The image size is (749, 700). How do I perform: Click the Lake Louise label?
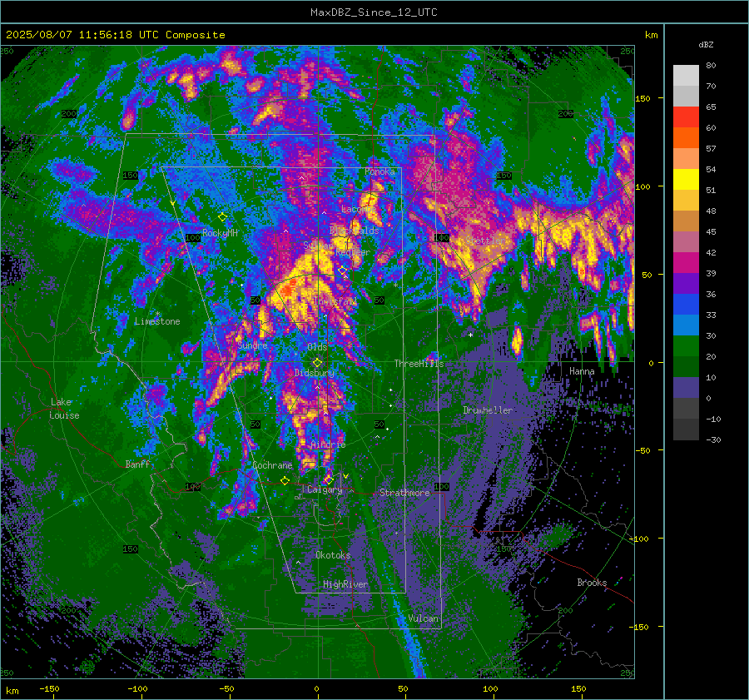tap(65, 409)
